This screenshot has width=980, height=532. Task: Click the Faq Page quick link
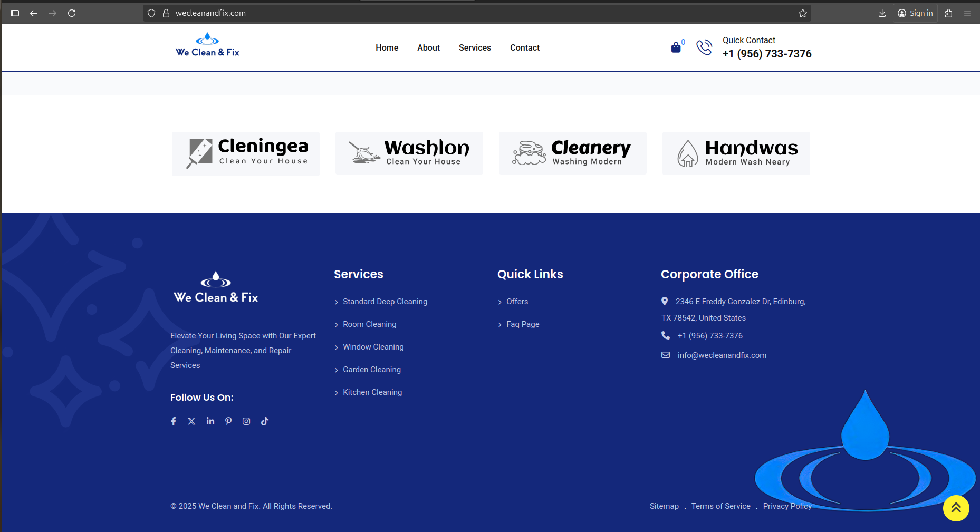click(x=522, y=324)
